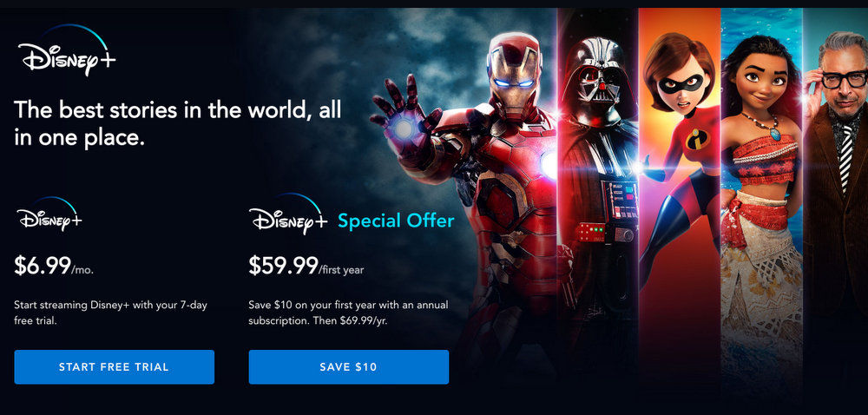Click the Disney+ logo above $6.99 price
868x415 pixels.
tap(49, 214)
